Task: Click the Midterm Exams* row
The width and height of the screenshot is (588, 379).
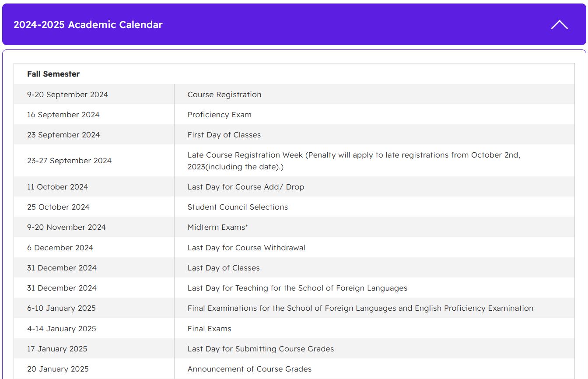Action: pos(294,227)
